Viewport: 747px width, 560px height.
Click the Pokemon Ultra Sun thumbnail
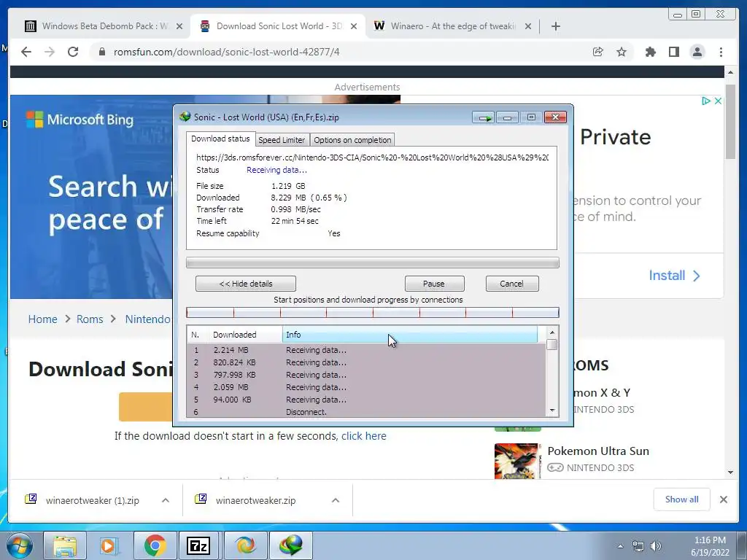click(518, 461)
